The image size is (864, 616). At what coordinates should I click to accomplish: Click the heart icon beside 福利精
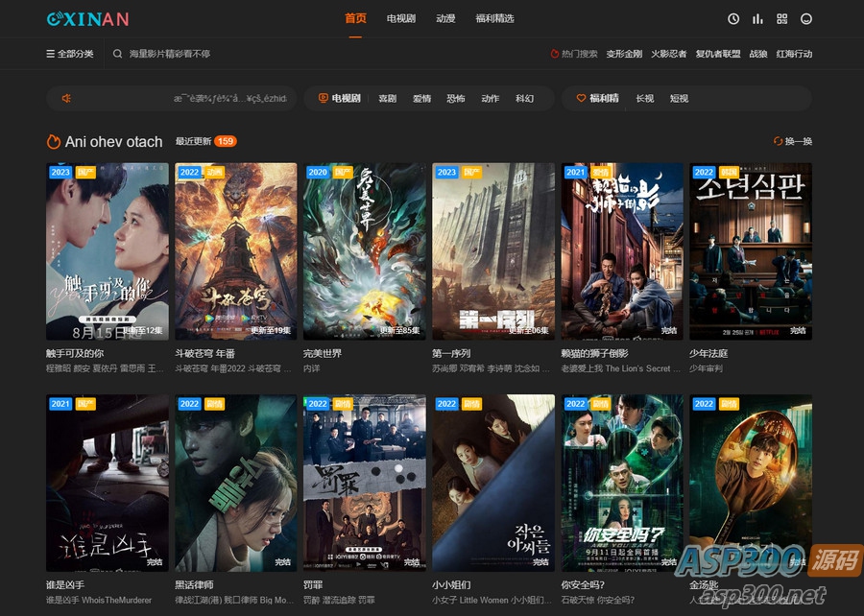point(581,98)
